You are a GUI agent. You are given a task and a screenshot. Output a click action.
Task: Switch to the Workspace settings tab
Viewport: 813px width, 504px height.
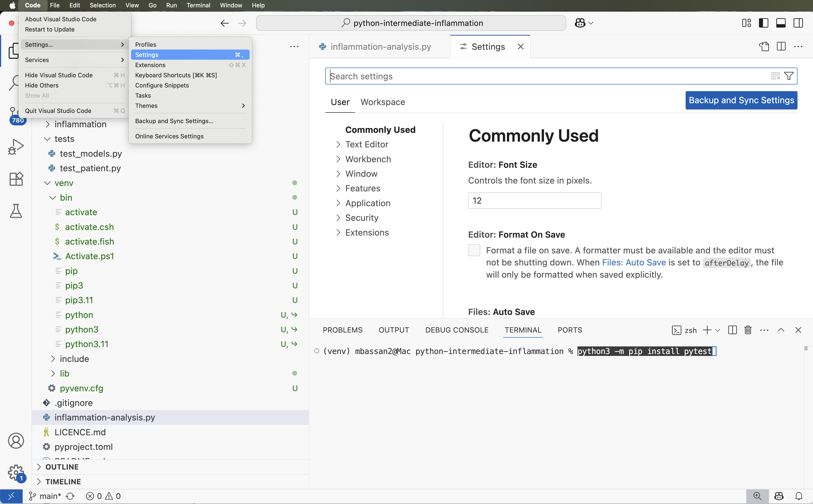(383, 102)
